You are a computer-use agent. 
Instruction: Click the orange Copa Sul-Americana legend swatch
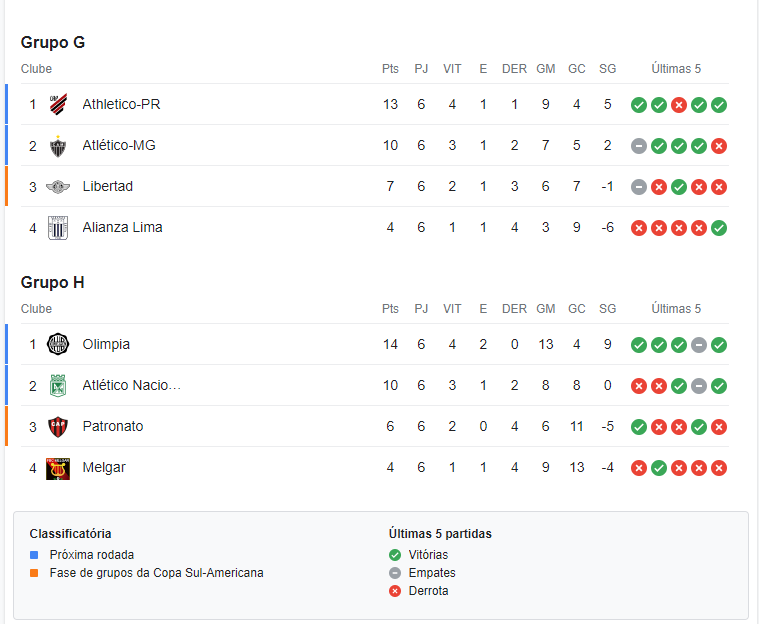34,573
